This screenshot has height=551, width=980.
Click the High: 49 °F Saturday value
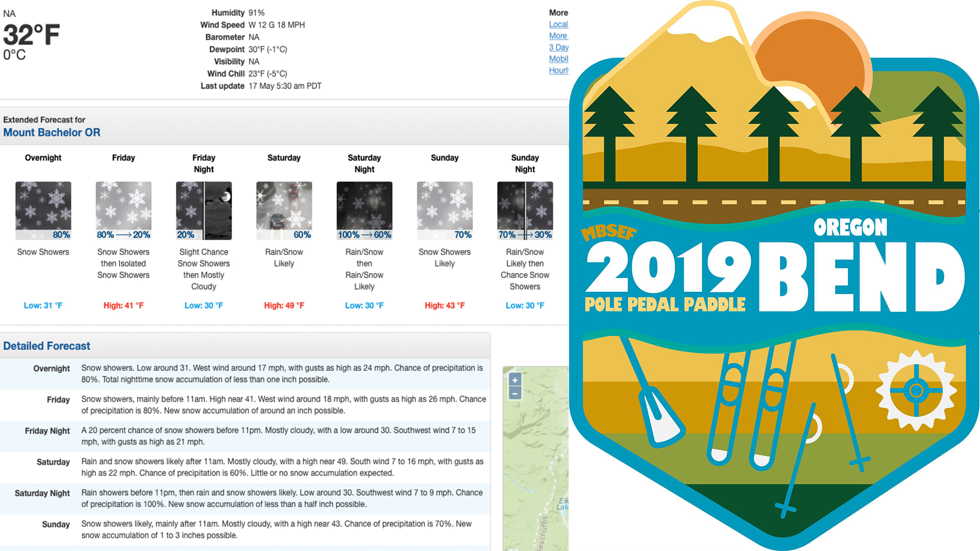pos(284,306)
